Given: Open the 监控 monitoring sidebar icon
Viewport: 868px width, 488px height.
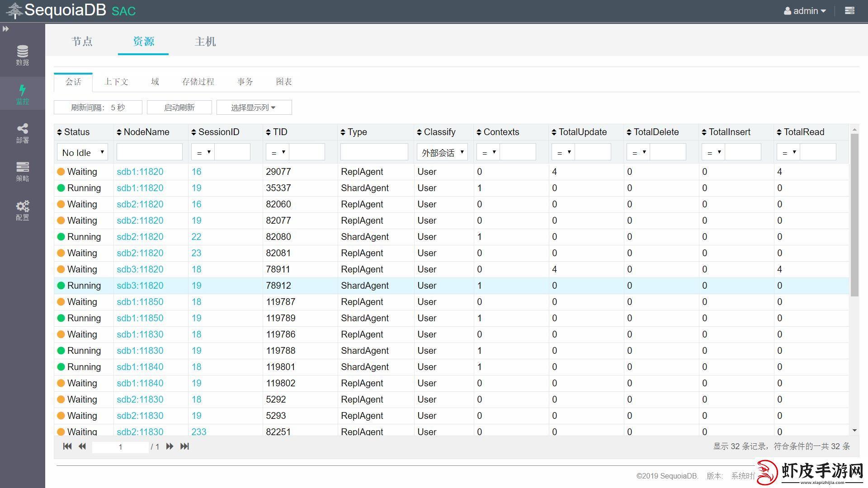Looking at the screenshot, I should click(22, 94).
